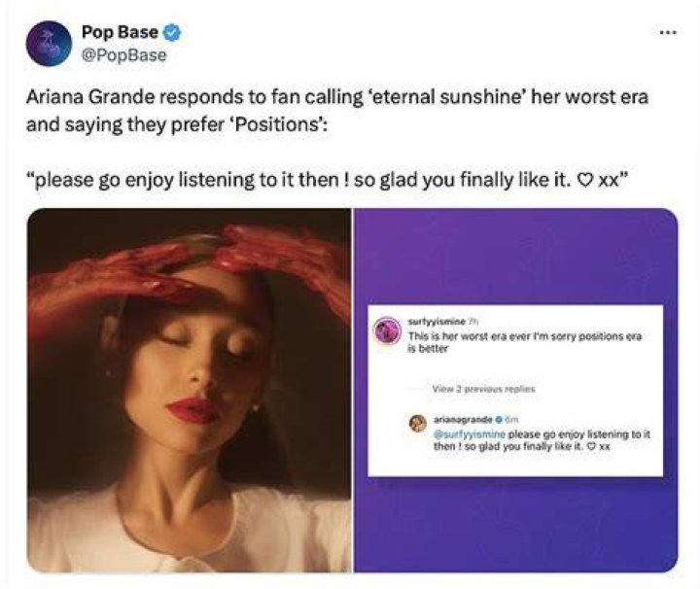Click the arianagrande username in reply
The image size is (700, 589).
463,420
